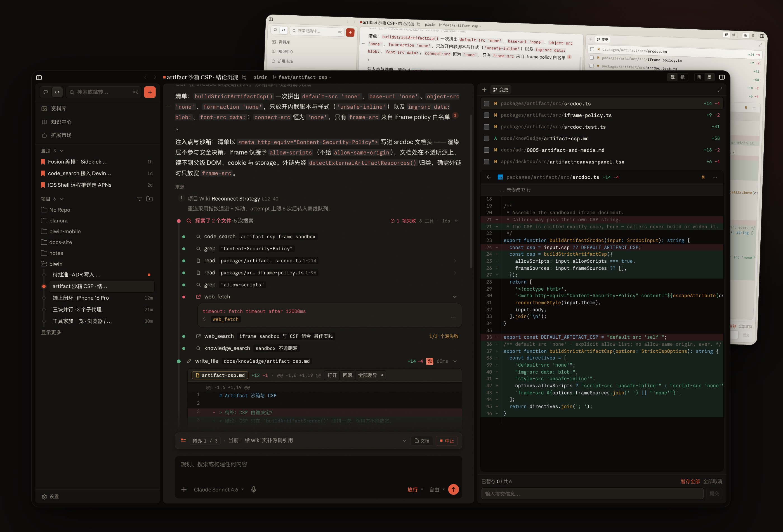783x532 pixels.
Task: Open 资料库 in the sidebar
Action: [98, 108]
